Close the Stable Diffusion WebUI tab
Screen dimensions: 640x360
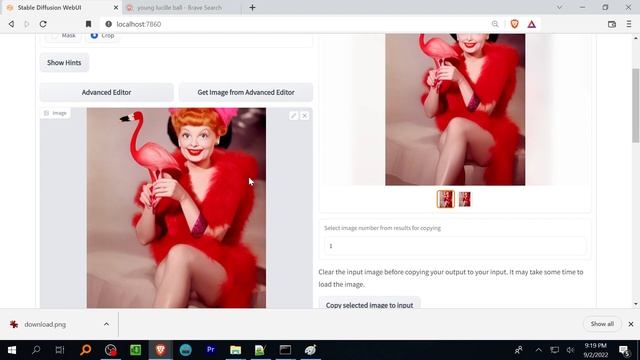click(x=116, y=7)
